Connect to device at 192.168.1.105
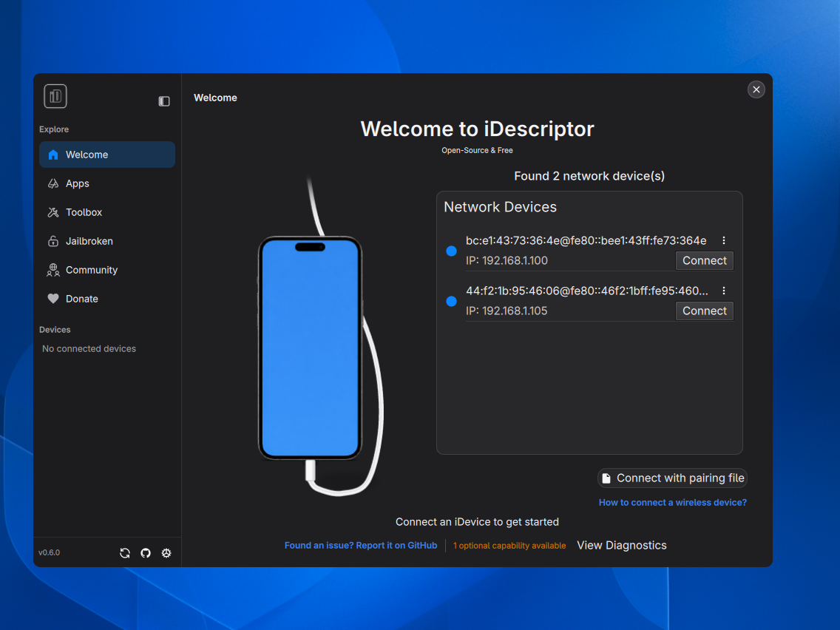The image size is (840, 630). pyautogui.click(x=704, y=311)
